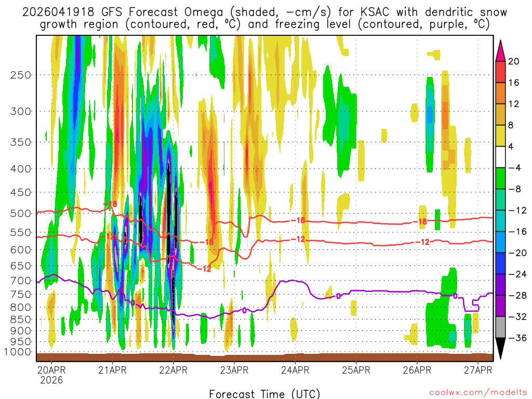Click the 450 pressure level label
The width and height of the screenshot is (532, 399).
tap(21, 192)
